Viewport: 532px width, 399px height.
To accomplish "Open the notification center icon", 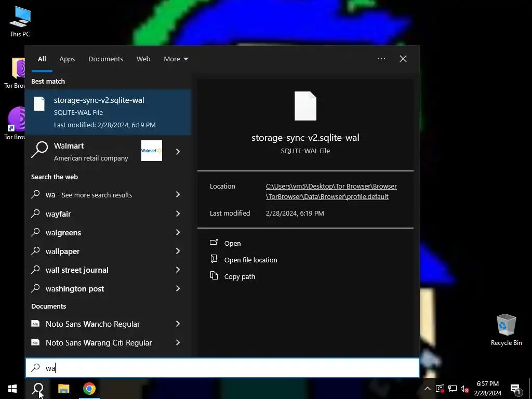I will 515,389.
